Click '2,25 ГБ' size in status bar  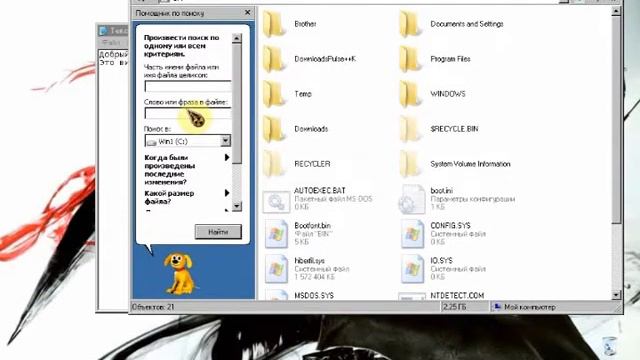pos(454,307)
